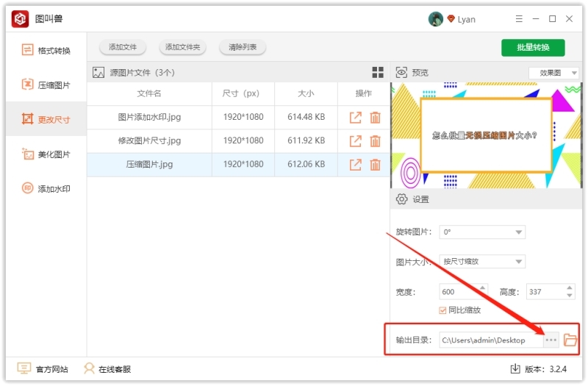Click the 高度 input field
The image size is (588, 386).
coord(544,292)
